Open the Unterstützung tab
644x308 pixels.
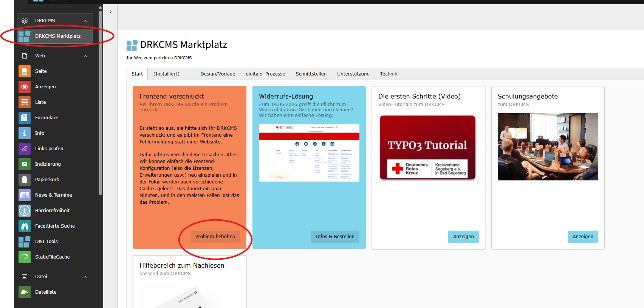click(353, 74)
